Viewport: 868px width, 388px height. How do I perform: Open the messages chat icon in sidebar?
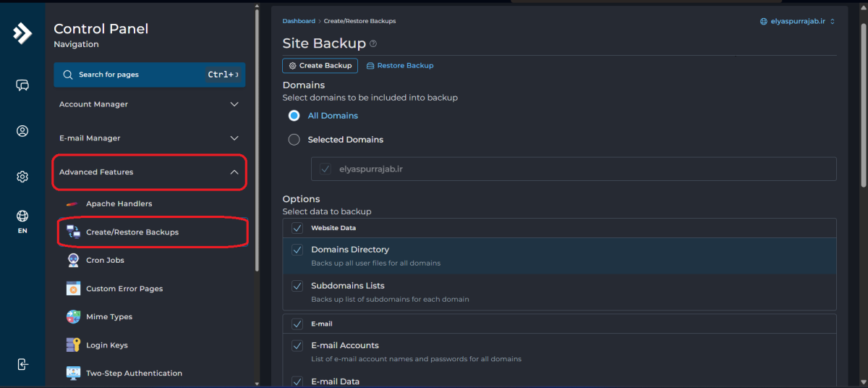tap(22, 85)
